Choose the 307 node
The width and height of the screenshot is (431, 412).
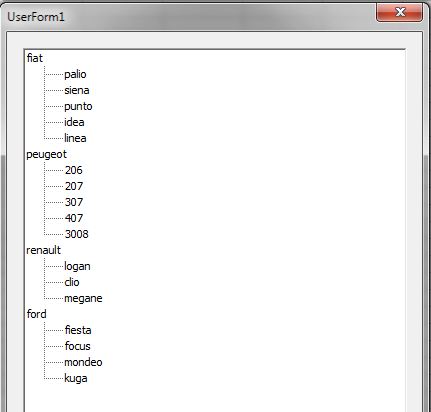point(74,202)
